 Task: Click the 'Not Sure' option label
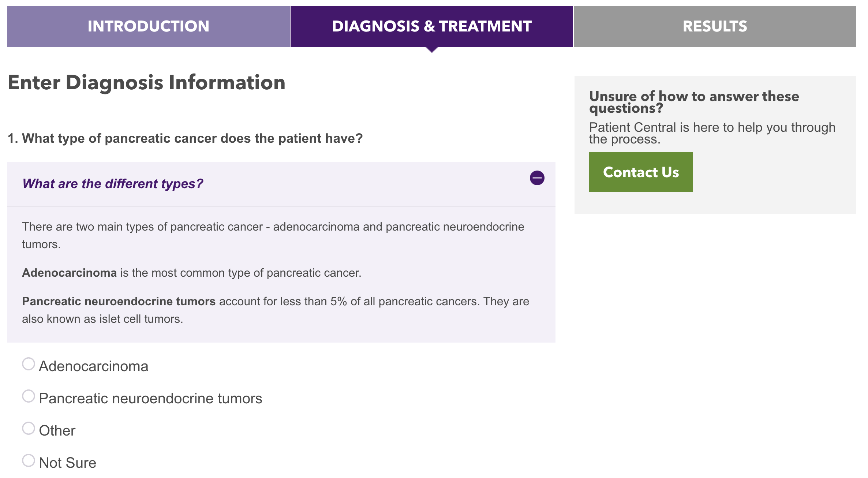pyautogui.click(x=68, y=463)
